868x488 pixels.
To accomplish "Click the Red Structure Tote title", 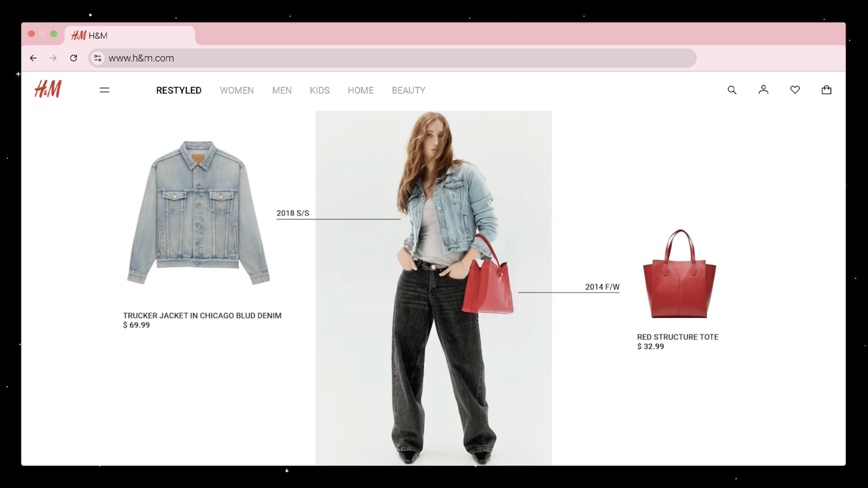I will click(677, 337).
